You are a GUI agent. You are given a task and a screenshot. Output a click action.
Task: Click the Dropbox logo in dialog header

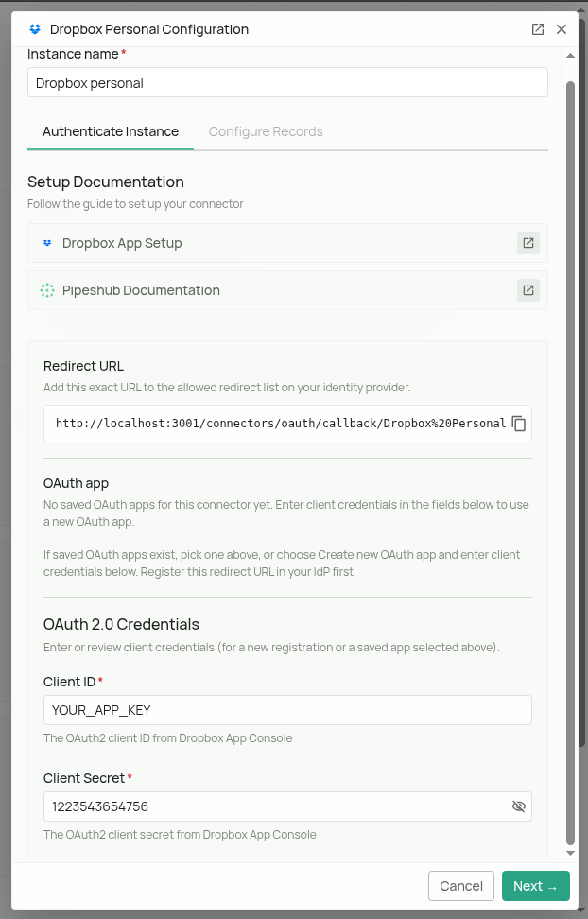coord(35,29)
